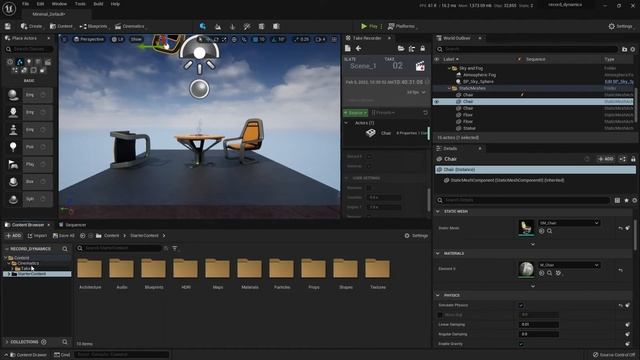This screenshot has height=360, width=640.
Task: Click the Save icon in the main toolbar
Action: 8,26
